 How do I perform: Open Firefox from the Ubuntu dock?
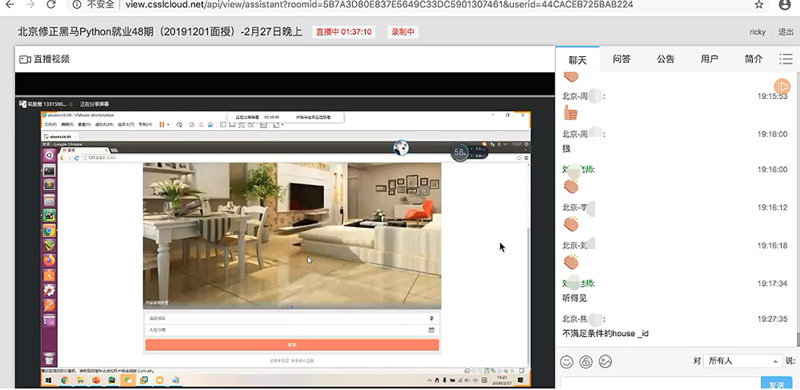pyautogui.click(x=49, y=260)
